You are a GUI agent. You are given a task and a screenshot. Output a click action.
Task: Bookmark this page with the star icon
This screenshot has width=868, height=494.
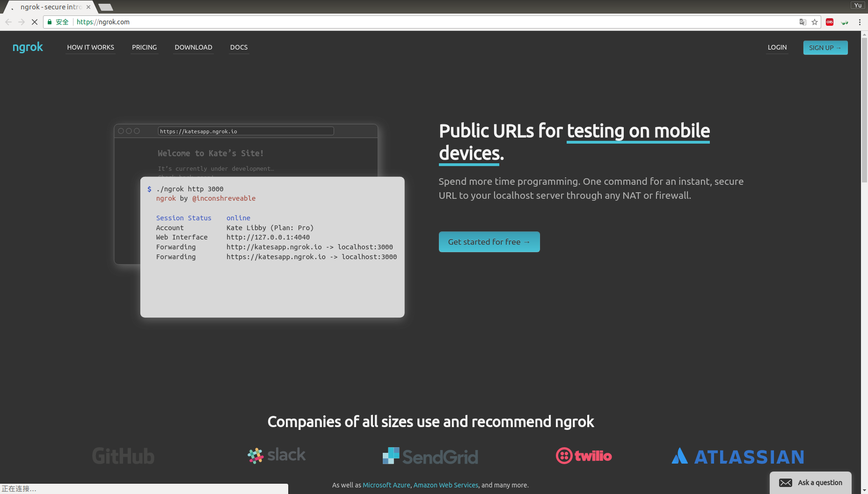pos(815,22)
